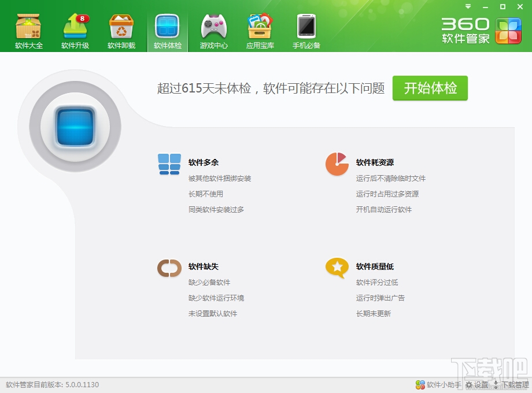The image size is (532, 393).
Task: Open 设置 gear in status bar
Action: point(476,384)
